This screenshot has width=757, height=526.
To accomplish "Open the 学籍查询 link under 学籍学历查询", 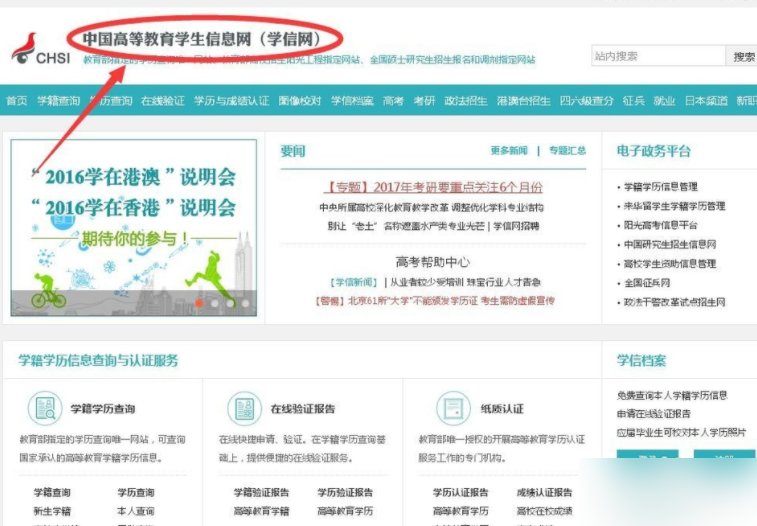I will point(52,492).
